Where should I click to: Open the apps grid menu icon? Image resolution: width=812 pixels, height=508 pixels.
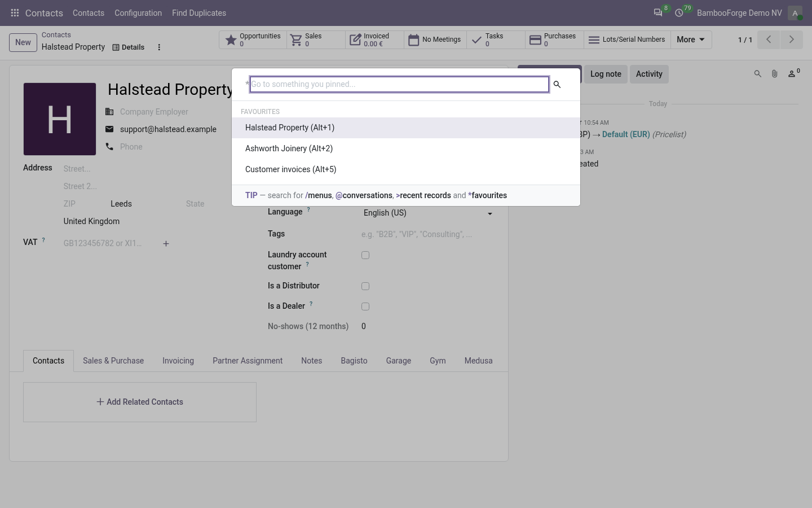point(15,13)
